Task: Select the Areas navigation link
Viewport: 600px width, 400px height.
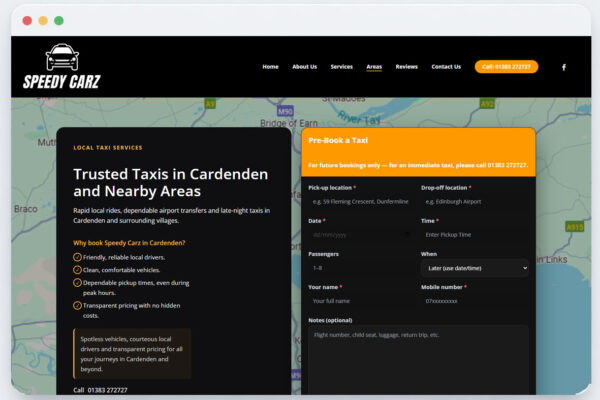Action: (x=374, y=67)
